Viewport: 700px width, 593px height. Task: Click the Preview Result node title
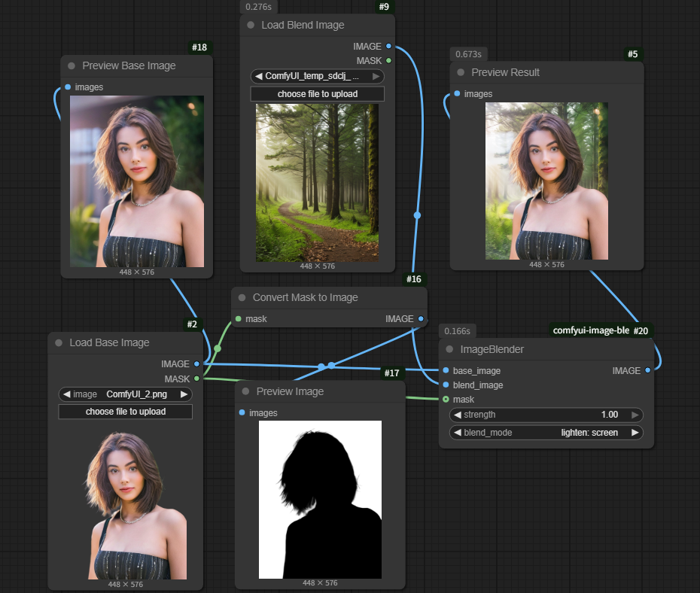505,73
